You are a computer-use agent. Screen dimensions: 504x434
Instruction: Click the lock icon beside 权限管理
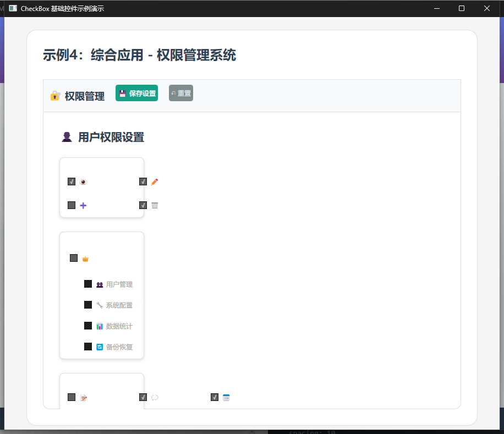tap(54, 96)
